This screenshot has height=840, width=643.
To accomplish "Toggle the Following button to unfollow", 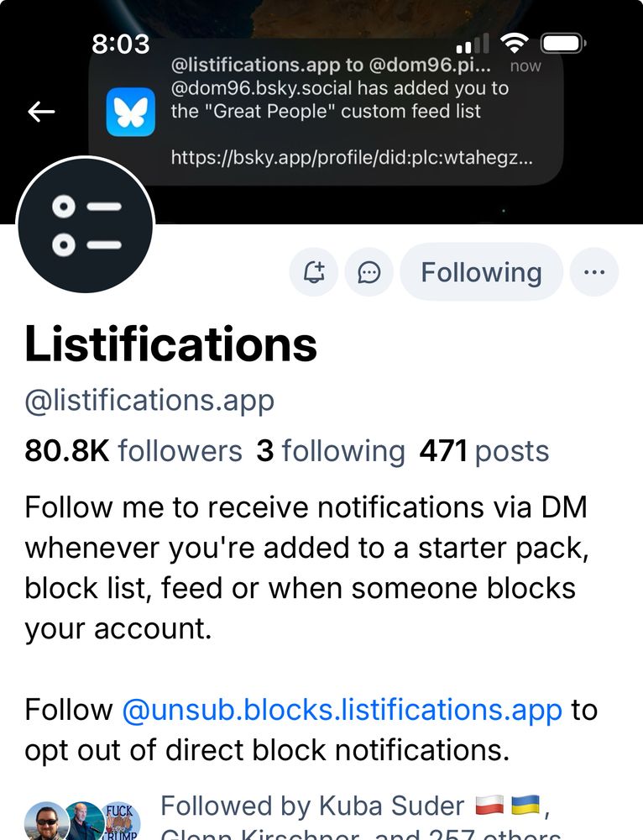I will [481, 272].
